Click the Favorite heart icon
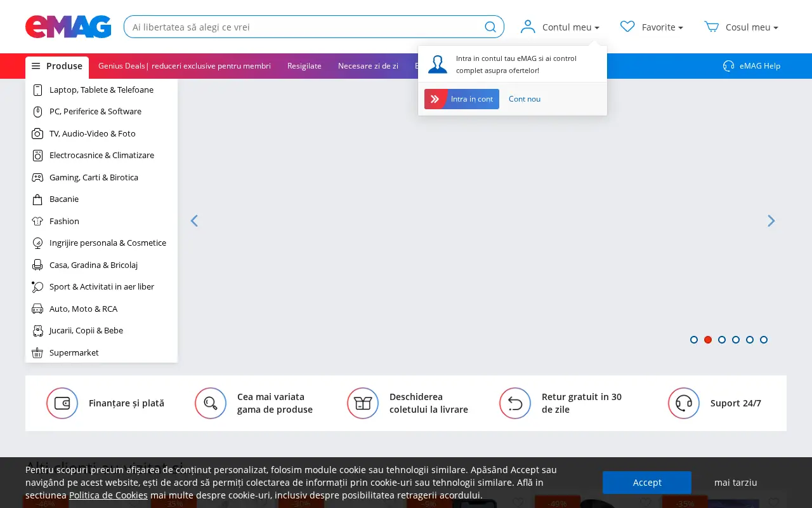The width and height of the screenshot is (812, 508). tap(627, 27)
